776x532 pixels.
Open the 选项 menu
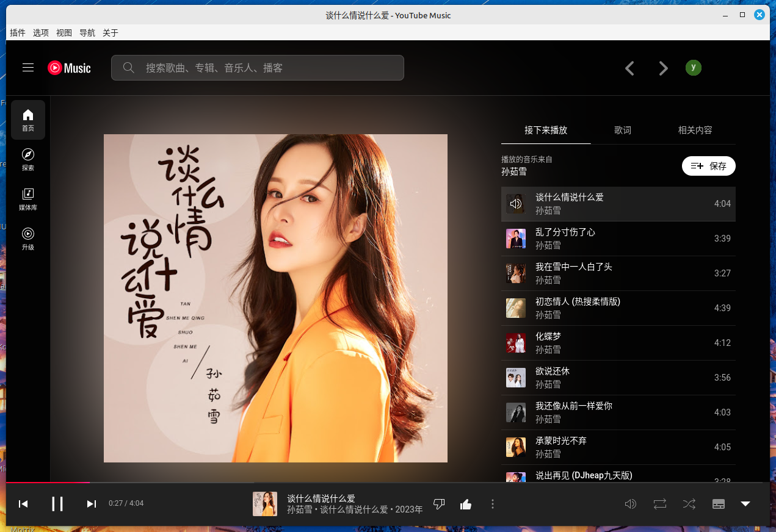(x=41, y=33)
